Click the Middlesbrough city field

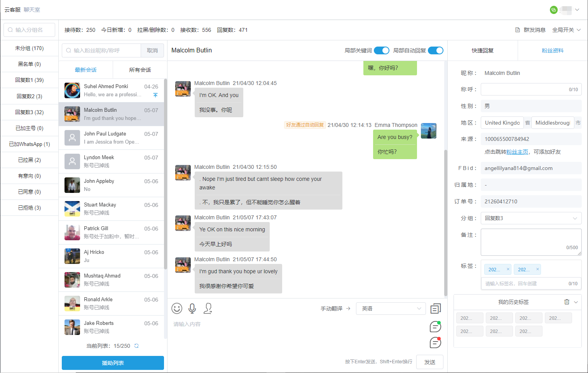(x=553, y=123)
